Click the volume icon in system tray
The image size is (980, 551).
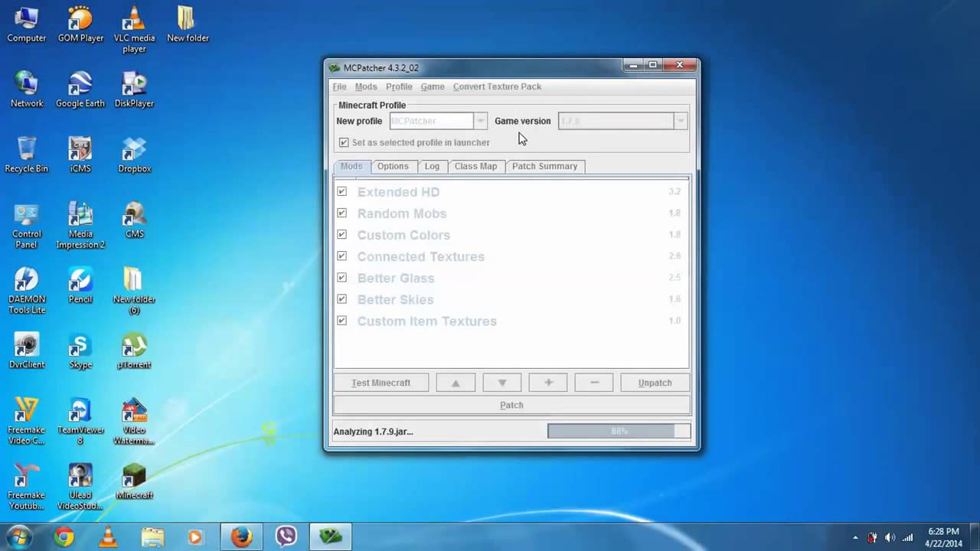(x=890, y=537)
